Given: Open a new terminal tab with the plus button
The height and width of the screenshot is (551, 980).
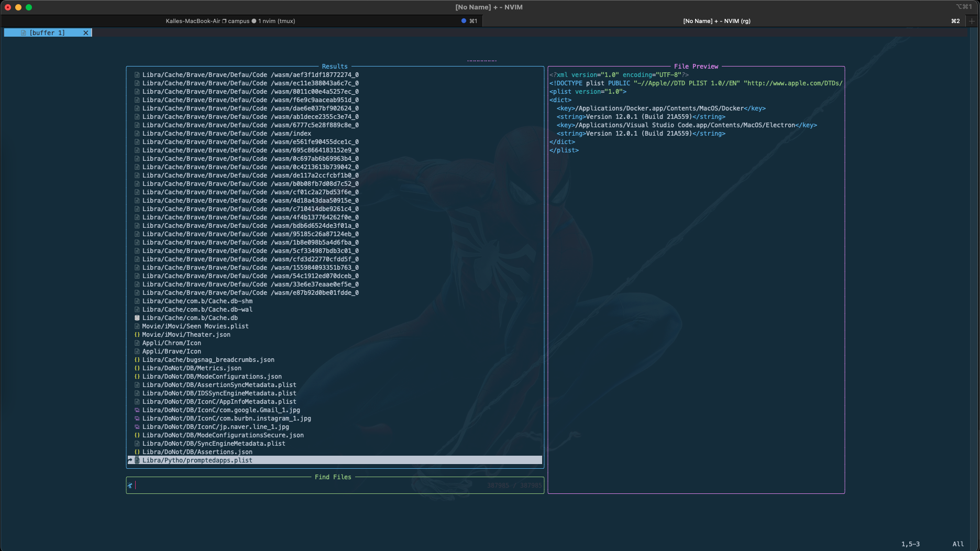Looking at the screenshot, I should (972, 21).
